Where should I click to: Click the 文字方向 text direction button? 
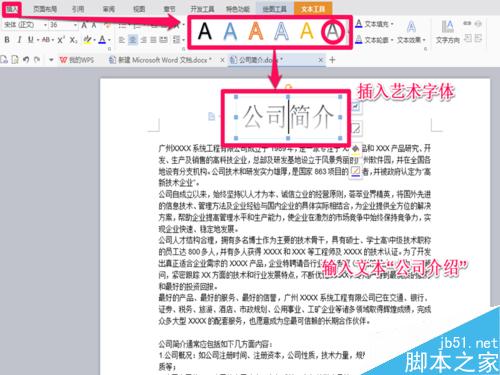(x=448, y=32)
